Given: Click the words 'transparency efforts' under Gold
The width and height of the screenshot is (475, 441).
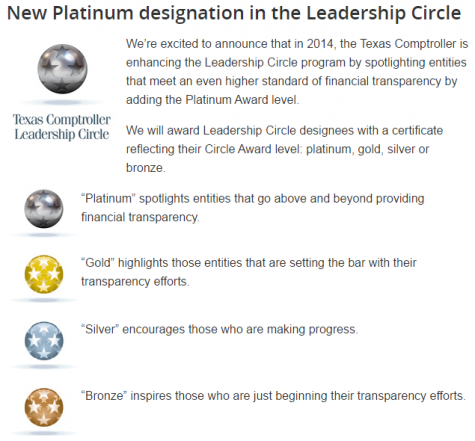Looking at the screenshot, I should click(135, 281).
